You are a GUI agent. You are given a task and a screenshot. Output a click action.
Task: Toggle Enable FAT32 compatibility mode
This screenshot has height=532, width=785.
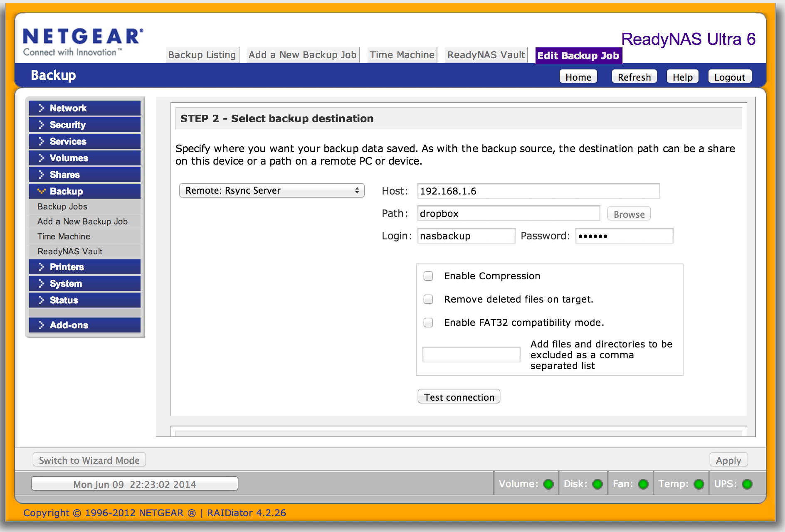(x=428, y=323)
